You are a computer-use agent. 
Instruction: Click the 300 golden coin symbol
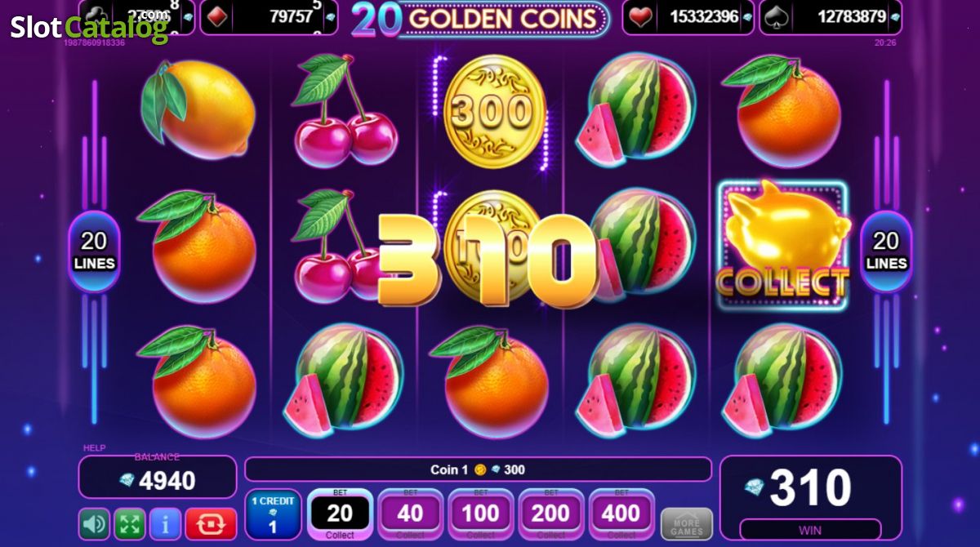click(x=494, y=111)
